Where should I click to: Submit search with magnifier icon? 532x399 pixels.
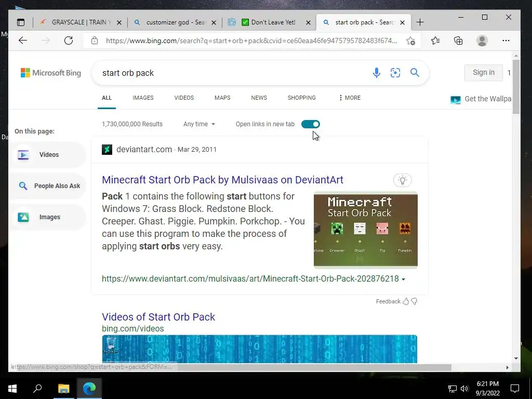(415, 72)
